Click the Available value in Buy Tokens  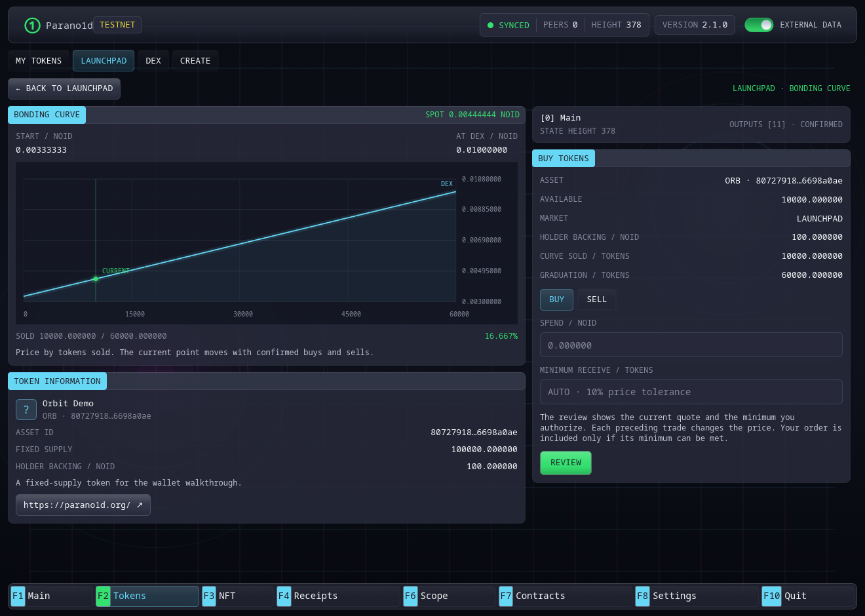coord(812,200)
